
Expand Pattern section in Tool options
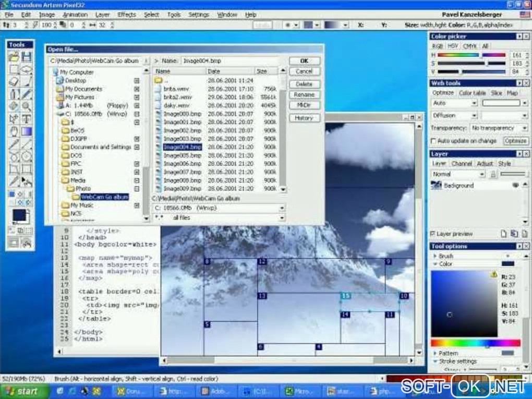(435, 353)
